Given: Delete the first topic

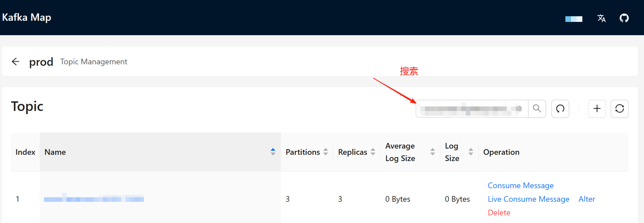Looking at the screenshot, I should 499,213.
